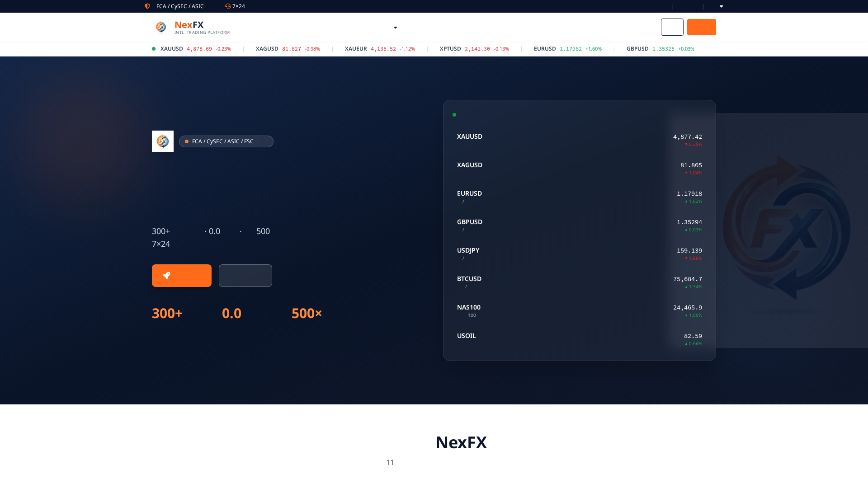Click the rocket icon on orange hero button
The width and height of the screenshot is (868, 488).
click(166, 276)
